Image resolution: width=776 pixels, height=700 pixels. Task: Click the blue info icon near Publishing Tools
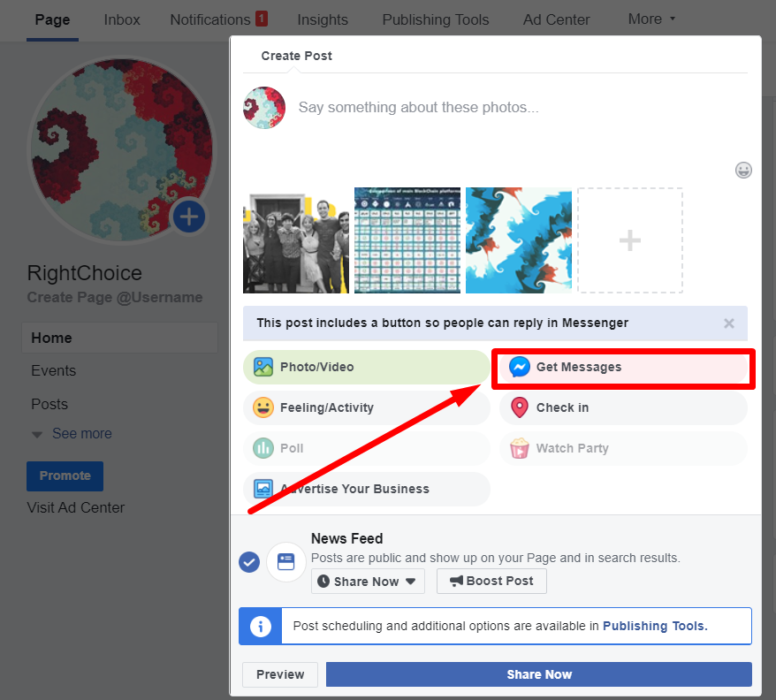point(261,626)
